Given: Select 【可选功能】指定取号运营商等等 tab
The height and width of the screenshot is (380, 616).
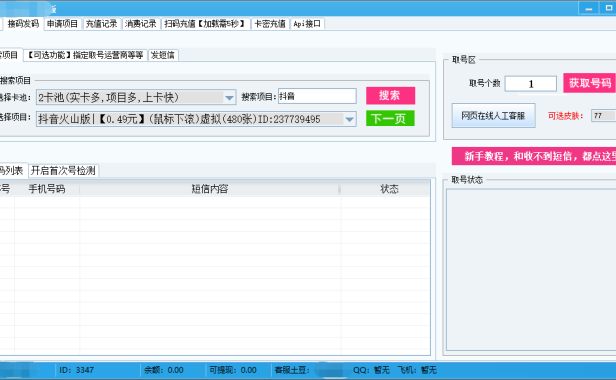Looking at the screenshot, I should click(x=85, y=55).
